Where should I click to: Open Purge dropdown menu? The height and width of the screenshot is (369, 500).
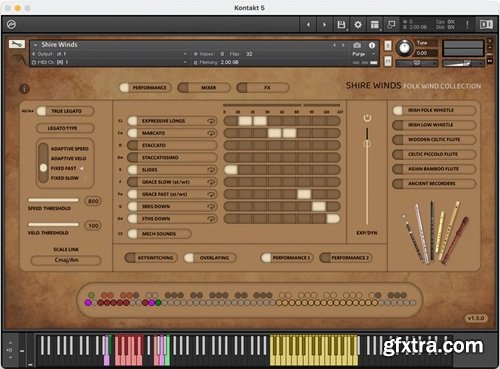pyautogui.click(x=364, y=54)
